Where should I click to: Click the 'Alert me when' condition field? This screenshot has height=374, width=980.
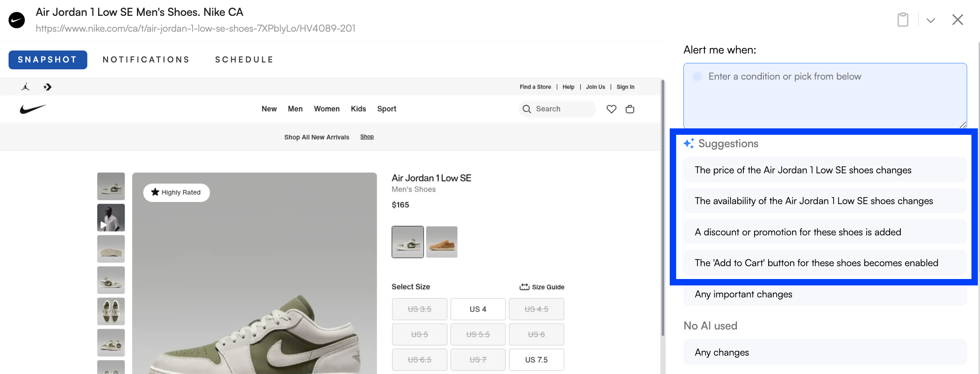point(824,95)
